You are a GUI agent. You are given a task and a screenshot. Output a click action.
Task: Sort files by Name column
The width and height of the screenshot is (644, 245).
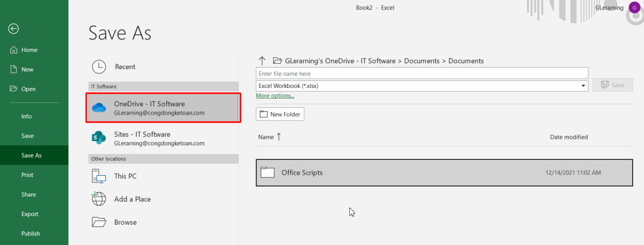click(266, 137)
